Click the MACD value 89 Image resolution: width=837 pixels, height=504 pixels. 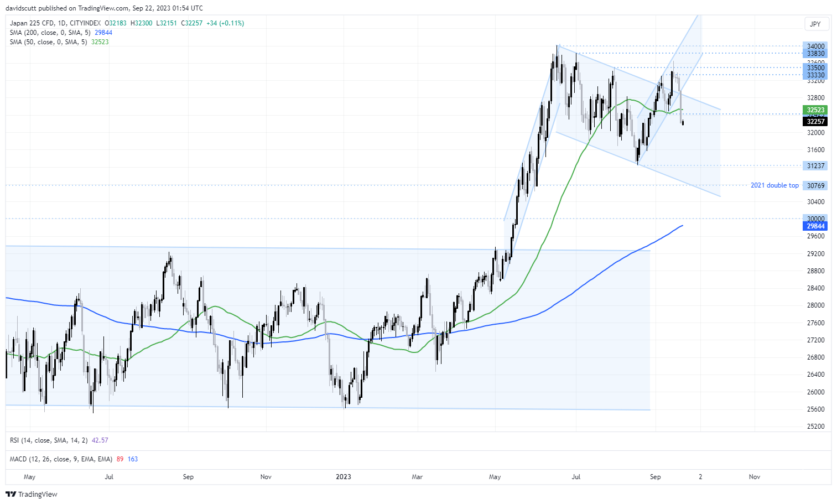click(120, 459)
